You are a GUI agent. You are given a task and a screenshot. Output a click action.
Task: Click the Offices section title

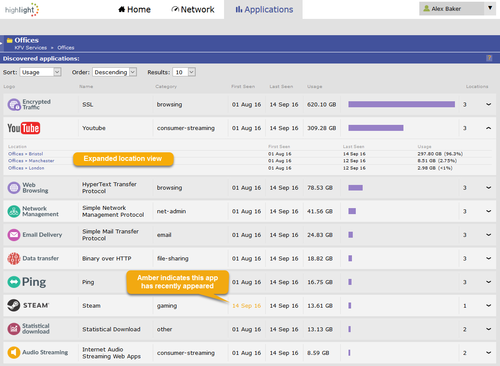(27, 40)
